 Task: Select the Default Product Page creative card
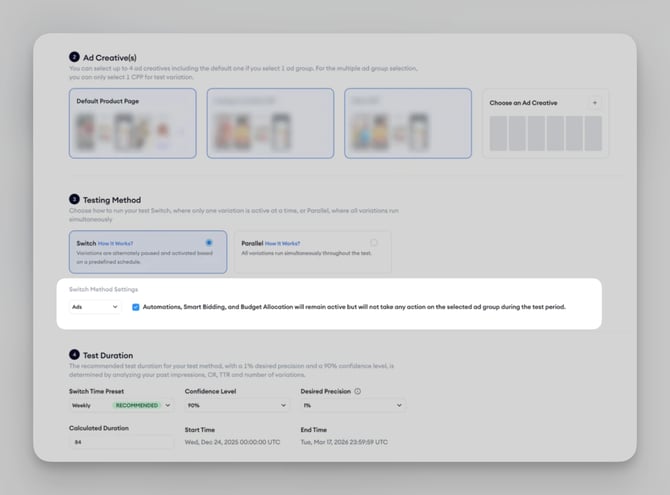[132, 124]
